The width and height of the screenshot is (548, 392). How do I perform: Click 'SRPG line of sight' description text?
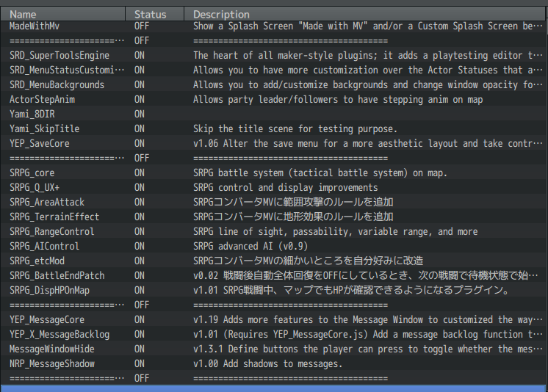point(335,231)
